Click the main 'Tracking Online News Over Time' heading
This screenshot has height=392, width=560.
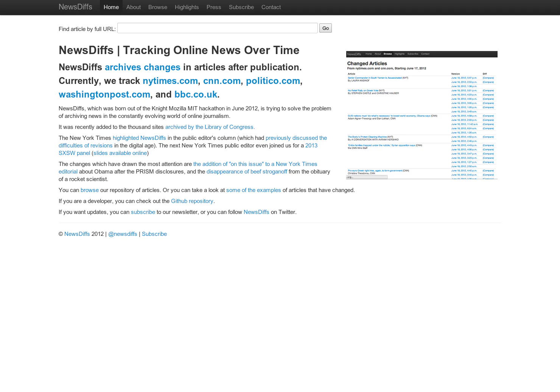point(179,50)
